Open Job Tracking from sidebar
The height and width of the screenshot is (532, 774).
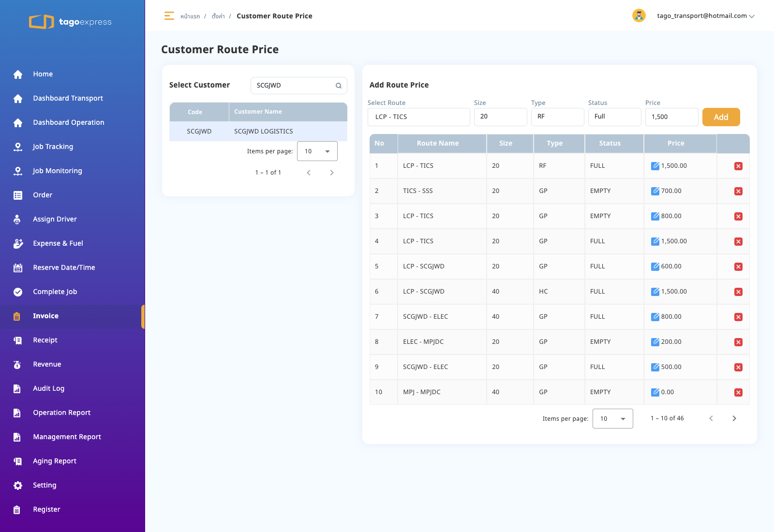[x=53, y=147]
